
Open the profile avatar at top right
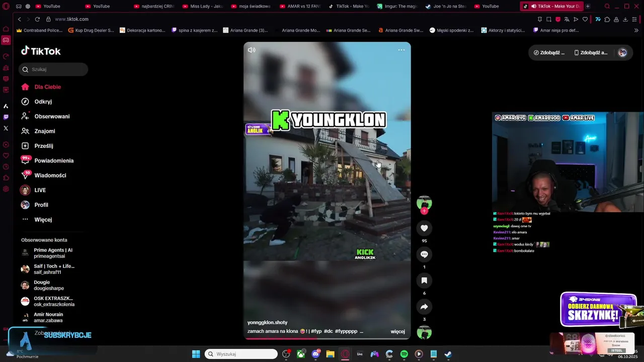(622, 52)
